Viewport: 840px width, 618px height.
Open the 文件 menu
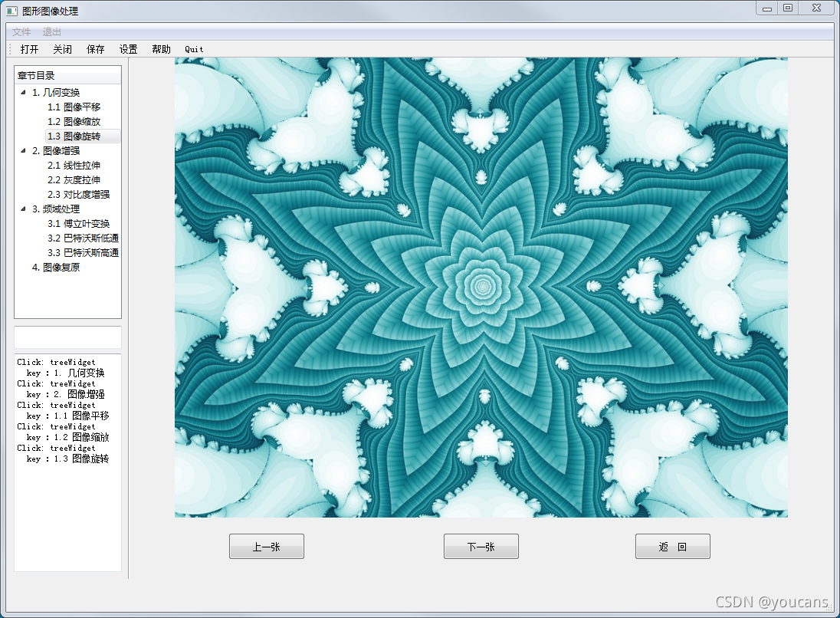click(x=21, y=32)
